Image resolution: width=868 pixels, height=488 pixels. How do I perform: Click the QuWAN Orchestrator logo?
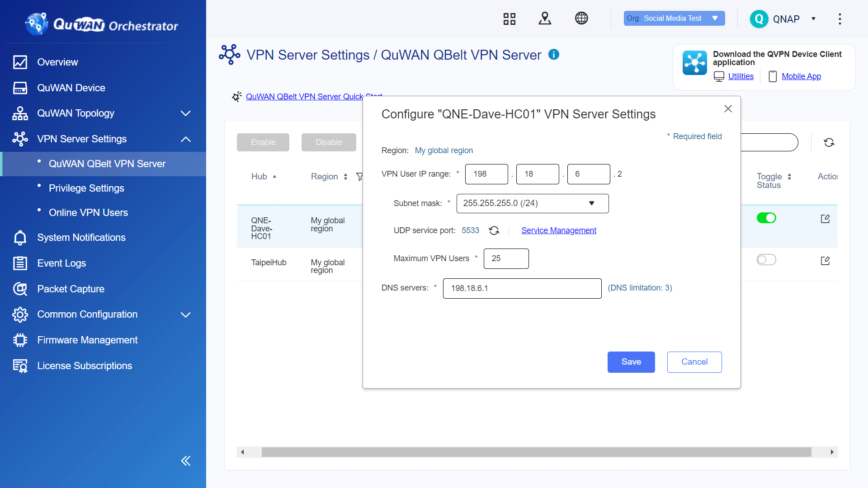point(102,24)
